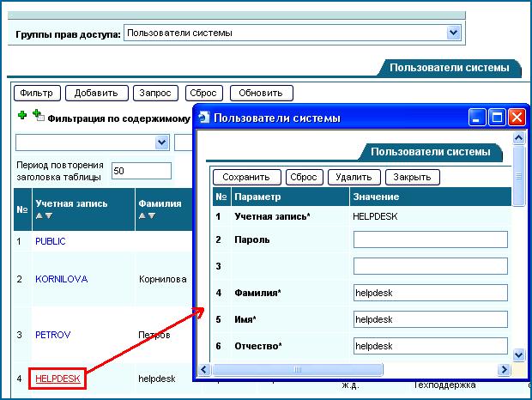Click the Техподдержка cell
Image resolution: width=532 pixels, height=400 pixels.
click(444, 385)
